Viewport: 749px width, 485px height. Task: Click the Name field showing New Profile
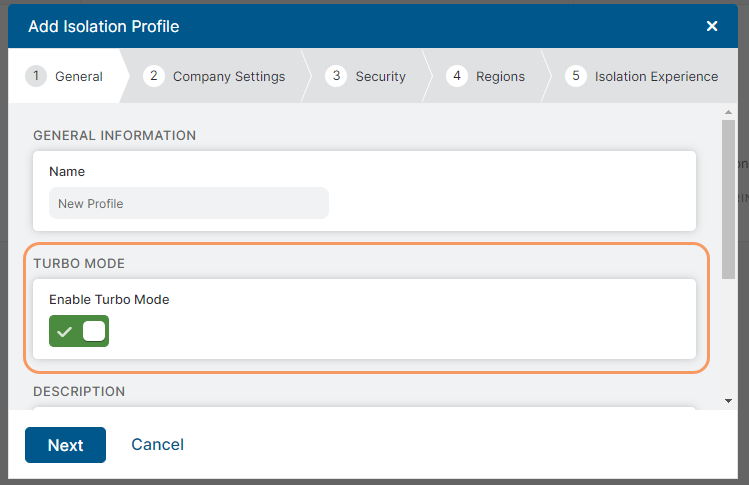pos(188,203)
